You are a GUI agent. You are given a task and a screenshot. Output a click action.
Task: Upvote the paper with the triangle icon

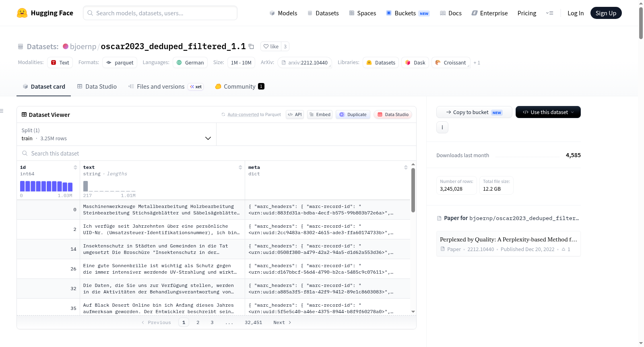563,249
